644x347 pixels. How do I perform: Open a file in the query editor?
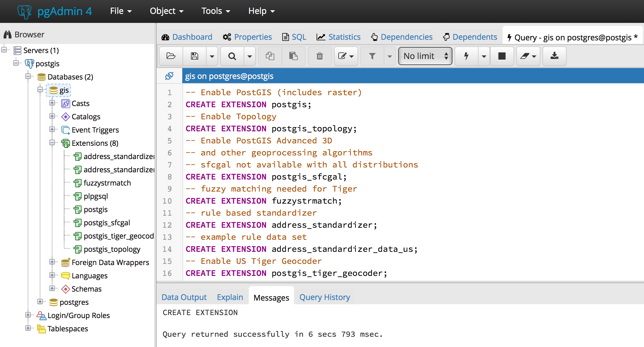tap(170, 56)
